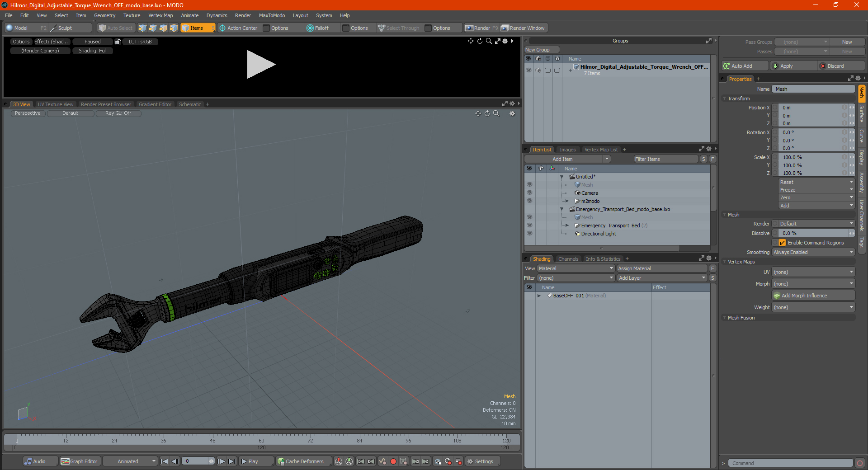Toggle visibility of Emergency_Transport_Bed item
This screenshot has height=470, width=868.
click(x=529, y=226)
